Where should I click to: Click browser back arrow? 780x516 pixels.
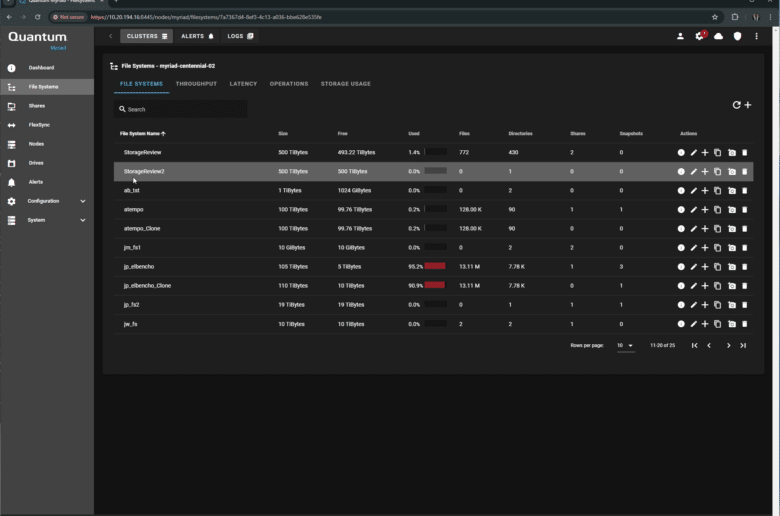point(9,17)
